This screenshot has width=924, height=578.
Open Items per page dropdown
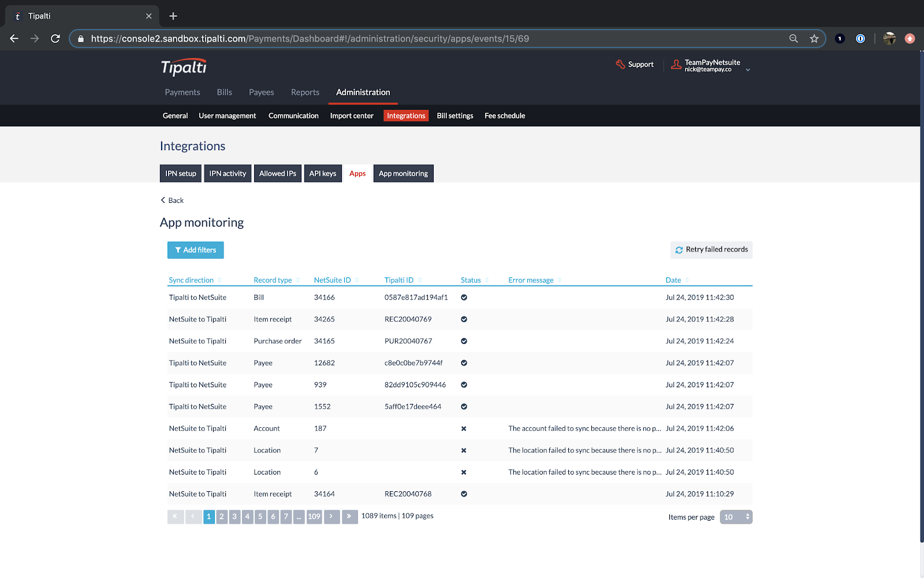(736, 517)
